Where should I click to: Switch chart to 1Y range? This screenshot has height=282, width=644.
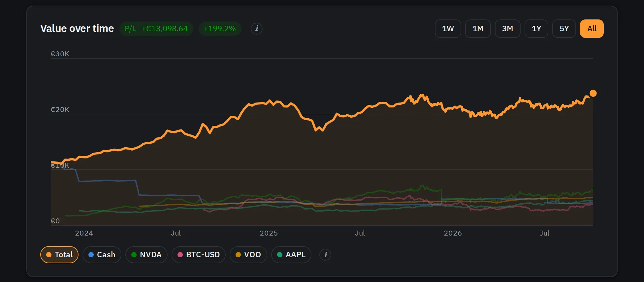point(536,29)
